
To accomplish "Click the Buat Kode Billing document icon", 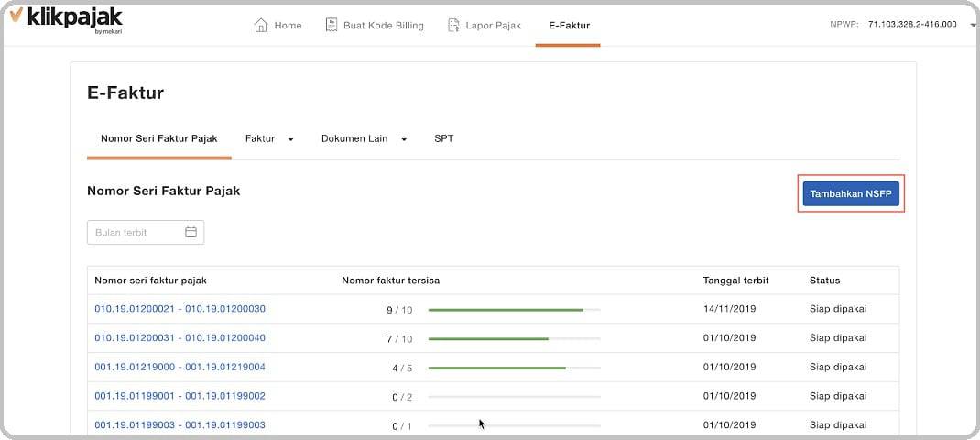I will click(x=332, y=25).
